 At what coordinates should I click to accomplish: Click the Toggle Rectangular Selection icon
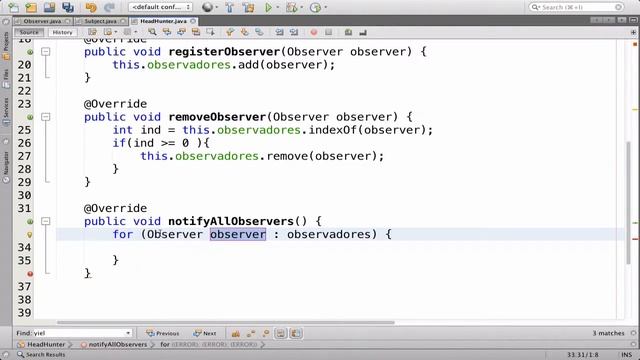coord(211,32)
